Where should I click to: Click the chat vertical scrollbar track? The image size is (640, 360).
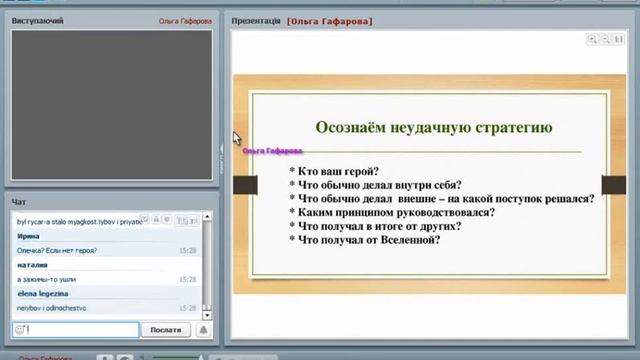point(207,265)
